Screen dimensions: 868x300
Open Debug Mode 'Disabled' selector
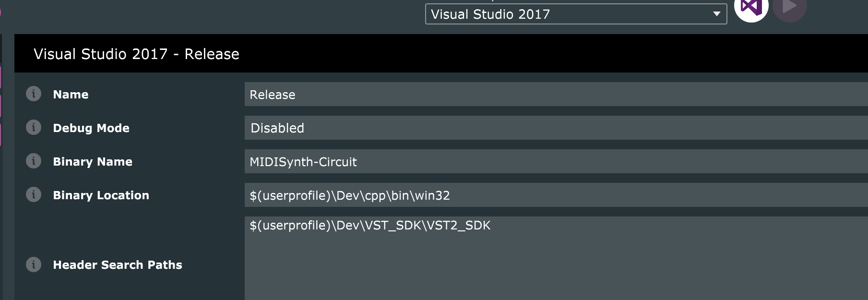pos(552,128)
